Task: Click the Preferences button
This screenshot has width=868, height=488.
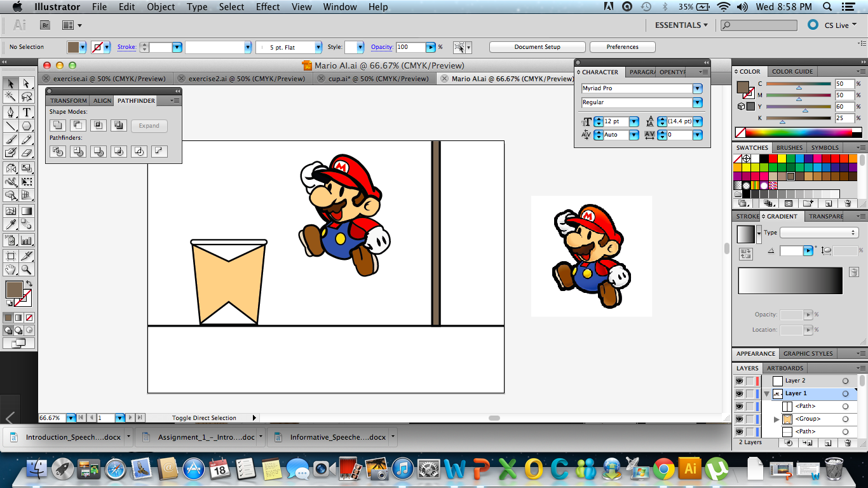Action: pyautogui.click(x=623, y=47)
